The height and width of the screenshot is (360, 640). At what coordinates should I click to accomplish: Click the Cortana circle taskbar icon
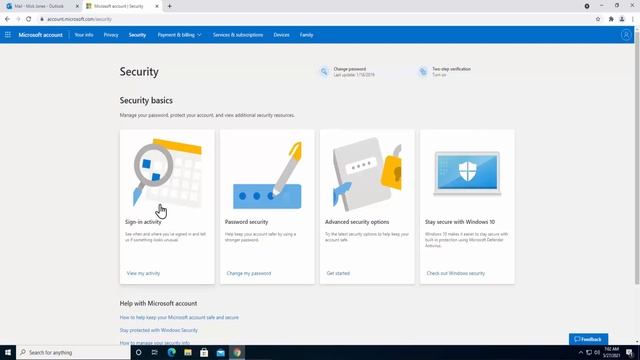pyautogui.click(x=138, y=352)
